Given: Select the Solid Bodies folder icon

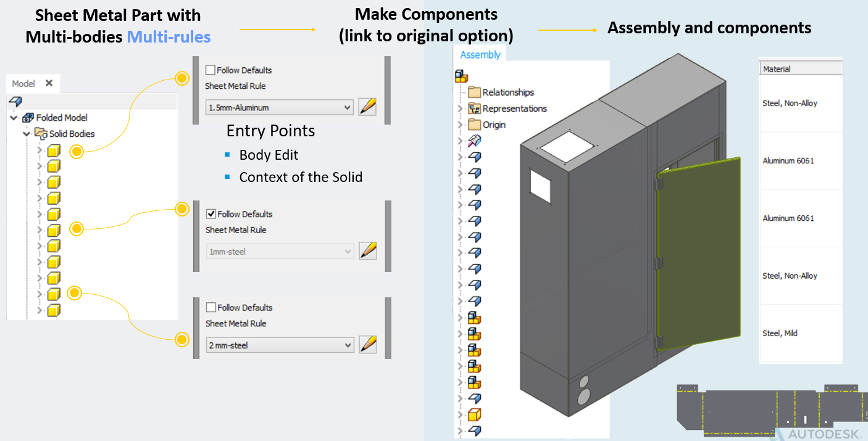Looking at the screenshot, I should [x=41, y=134].
